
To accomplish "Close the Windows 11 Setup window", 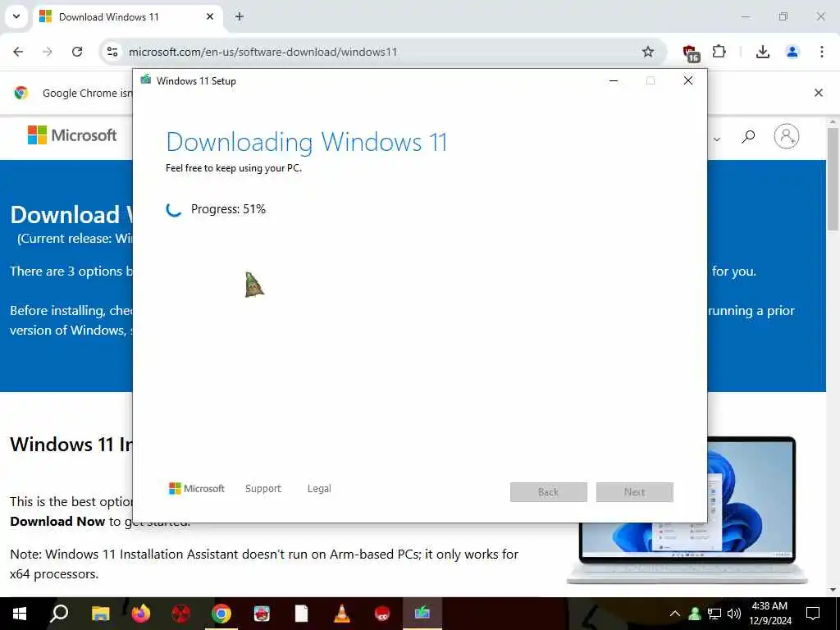I will [x=688, y=81].
